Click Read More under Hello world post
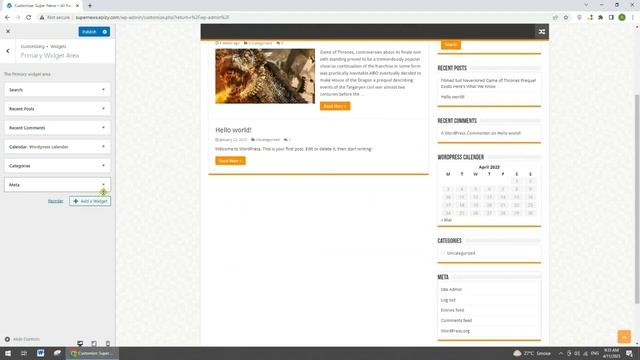The width and height of the screenshot is (640, 360). pos(230,161)
